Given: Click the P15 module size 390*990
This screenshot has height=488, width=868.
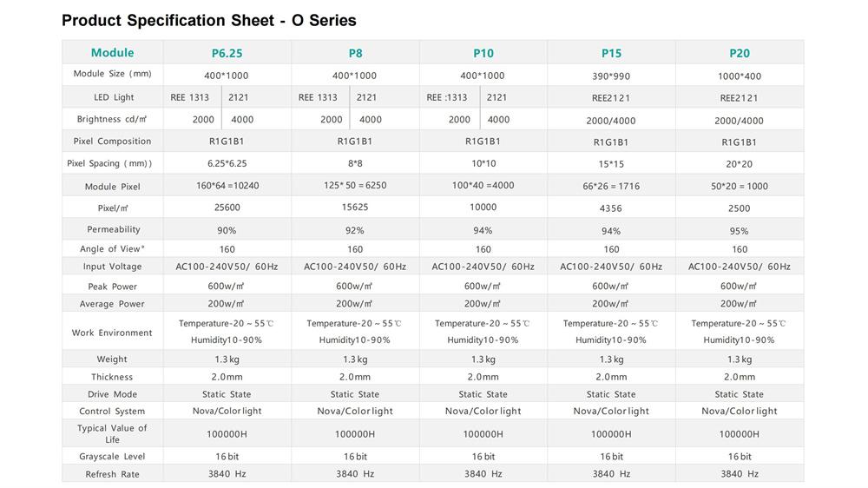Looking at the screenshot, I should 611,76.
